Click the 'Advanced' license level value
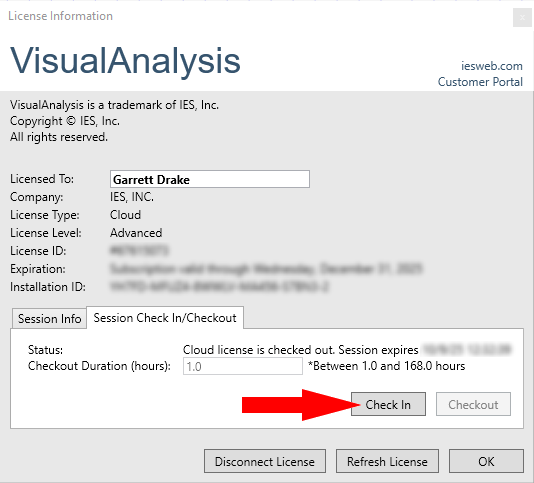The image size is (534, 483). [x=136, y=233]
